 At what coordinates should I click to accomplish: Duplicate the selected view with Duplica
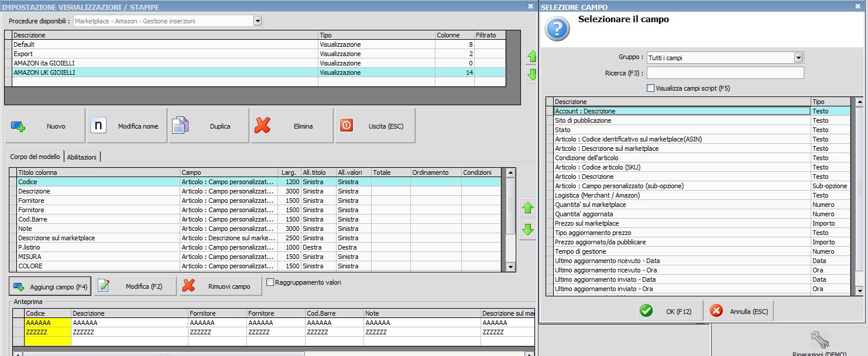(x=209, y=126)
